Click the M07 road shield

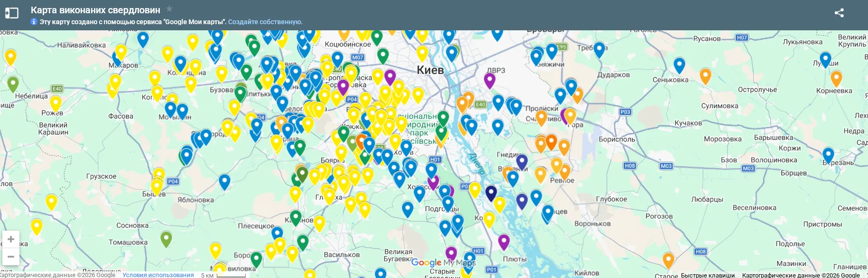(358, 57)
